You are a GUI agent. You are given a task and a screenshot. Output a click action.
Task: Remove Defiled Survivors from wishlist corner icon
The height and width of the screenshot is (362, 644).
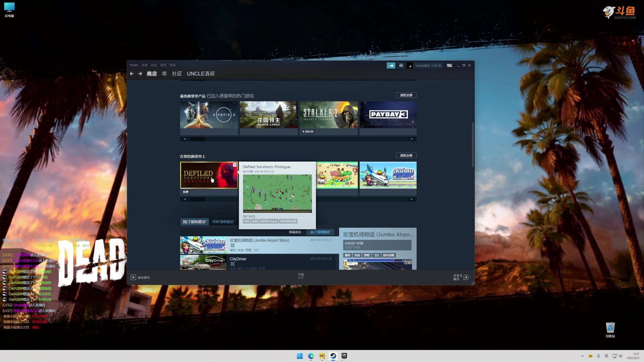235,165
